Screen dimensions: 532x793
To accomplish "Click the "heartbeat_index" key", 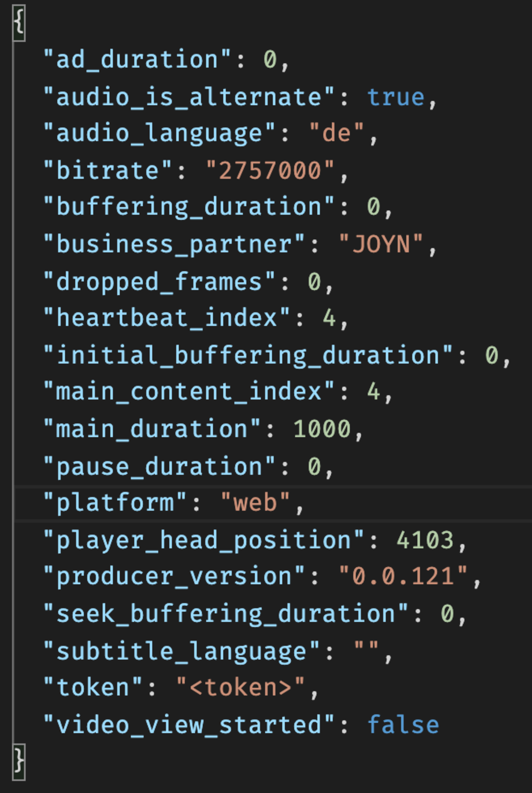I will [167, 318].
